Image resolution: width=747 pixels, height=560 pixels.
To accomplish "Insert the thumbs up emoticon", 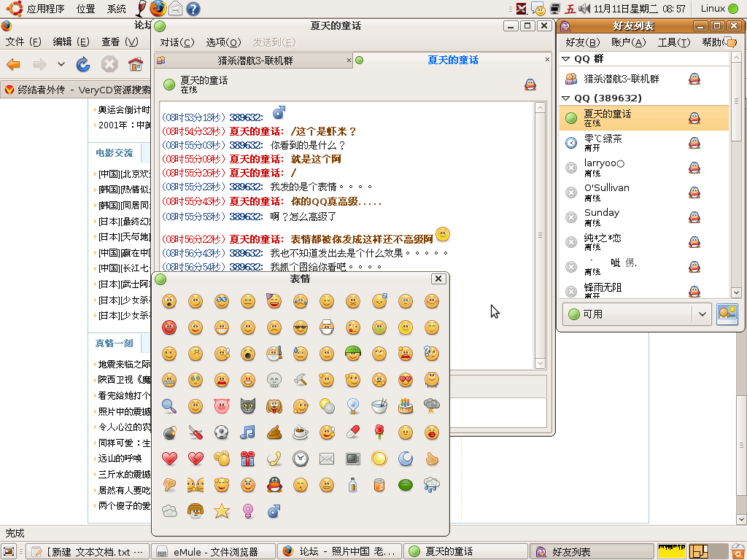I will coord(432,459).
